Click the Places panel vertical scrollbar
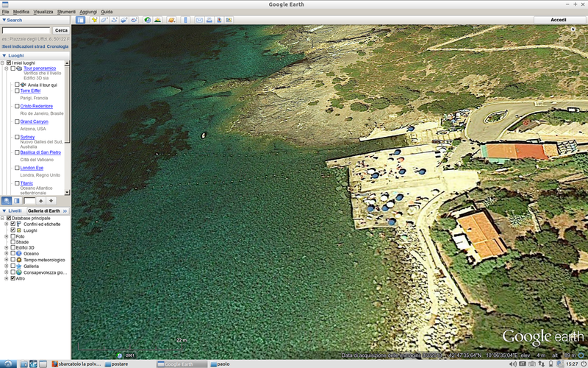The image size is (588, 368). (x=67, y=127)
